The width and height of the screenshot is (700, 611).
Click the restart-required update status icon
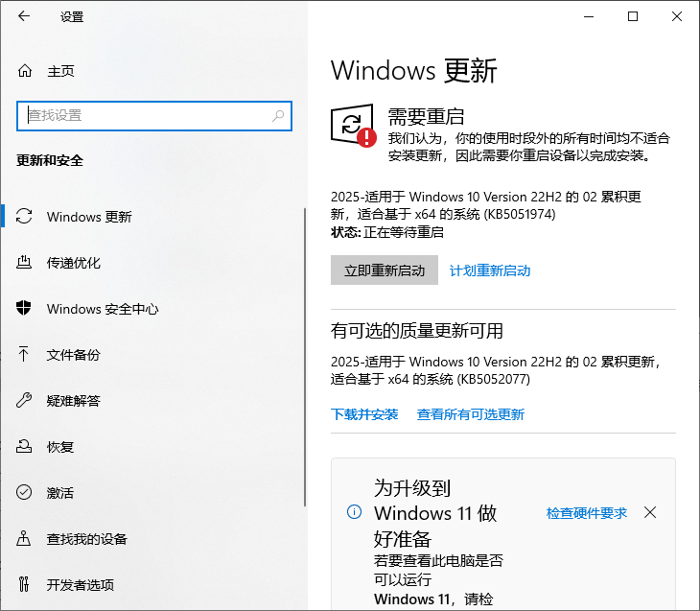pyautogui.click(x=354, y=126)
